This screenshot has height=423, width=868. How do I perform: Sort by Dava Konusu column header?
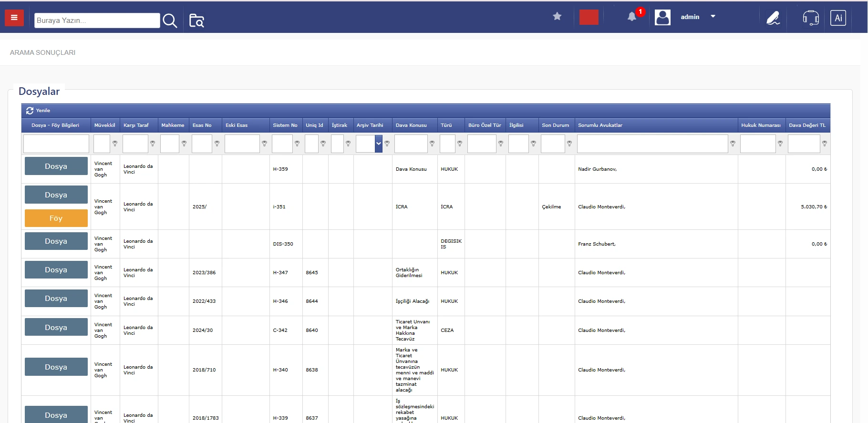(x=411, y=125)
